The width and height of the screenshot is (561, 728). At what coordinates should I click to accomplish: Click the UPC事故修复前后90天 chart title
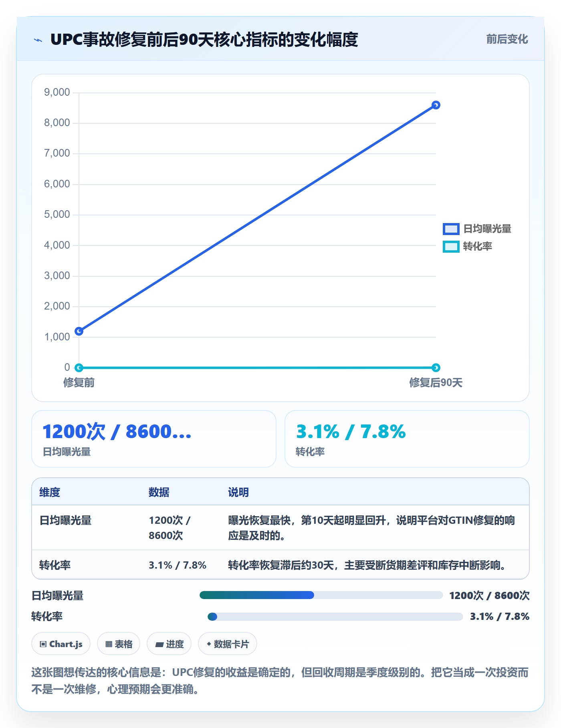[x=204, y=40]
